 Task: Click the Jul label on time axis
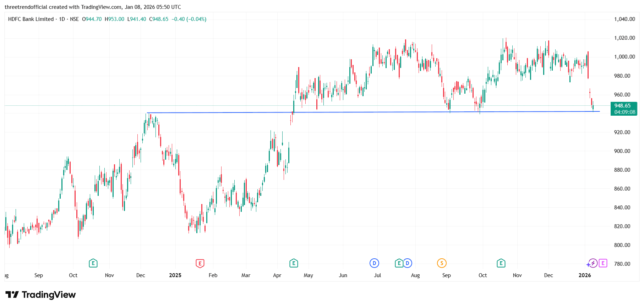click(377, 275)
